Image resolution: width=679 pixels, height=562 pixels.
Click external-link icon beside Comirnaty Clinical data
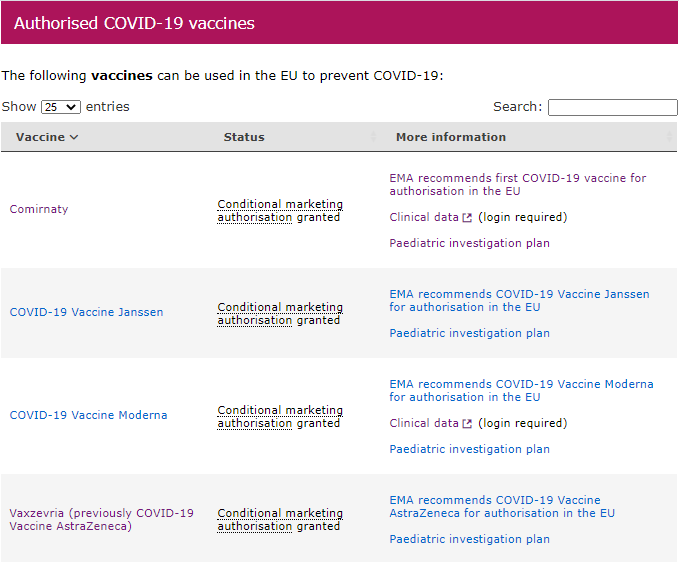467,218
